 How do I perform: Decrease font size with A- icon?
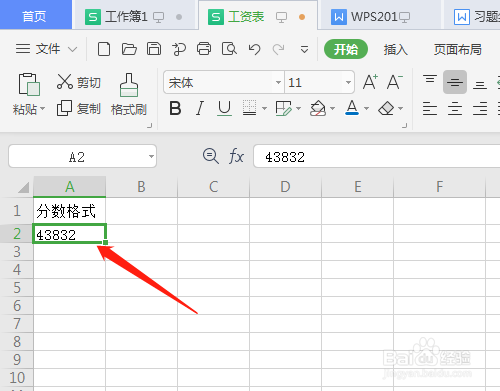point(395,82)
